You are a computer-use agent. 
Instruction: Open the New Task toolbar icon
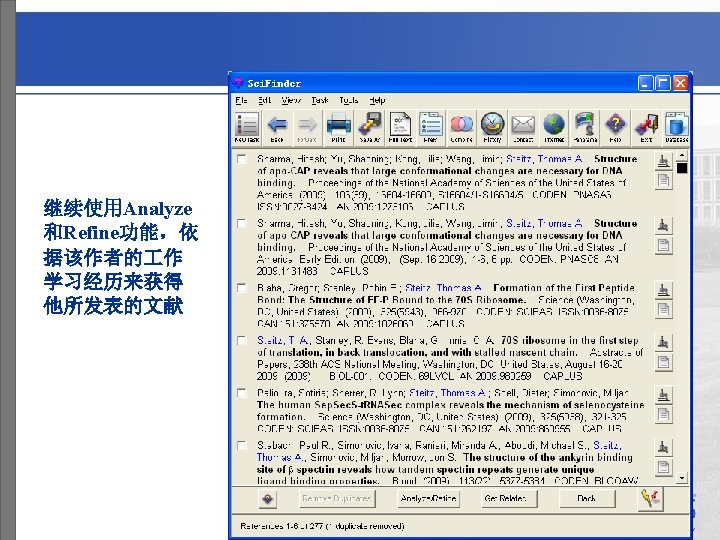pos(247,127)
